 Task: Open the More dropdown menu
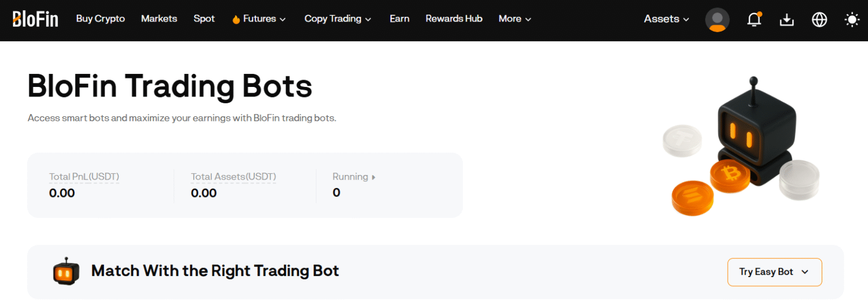point(515,19)
